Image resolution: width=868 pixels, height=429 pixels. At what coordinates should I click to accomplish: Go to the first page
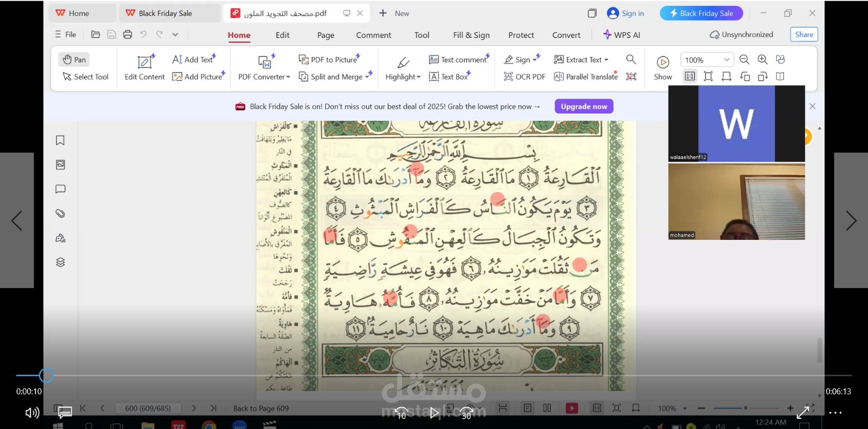coord(83,408)
